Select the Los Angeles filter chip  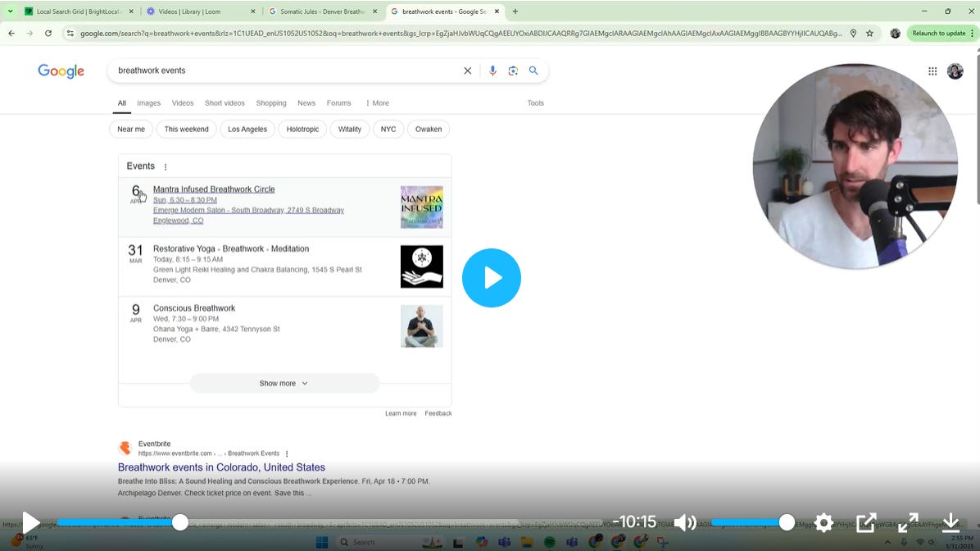click(247, 130)
